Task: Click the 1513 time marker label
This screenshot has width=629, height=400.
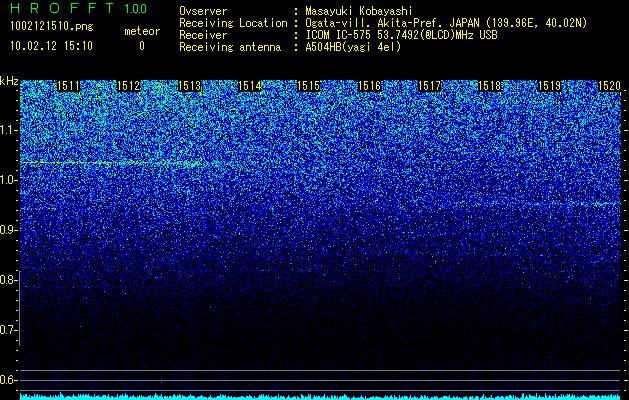Action: tap(189, 86)
